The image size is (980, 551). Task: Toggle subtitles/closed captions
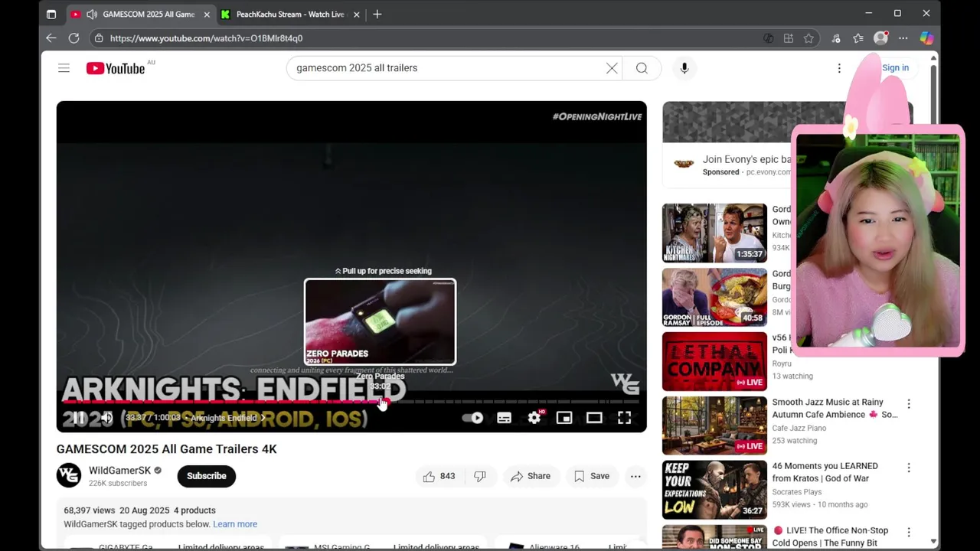[x=504, y=418]
